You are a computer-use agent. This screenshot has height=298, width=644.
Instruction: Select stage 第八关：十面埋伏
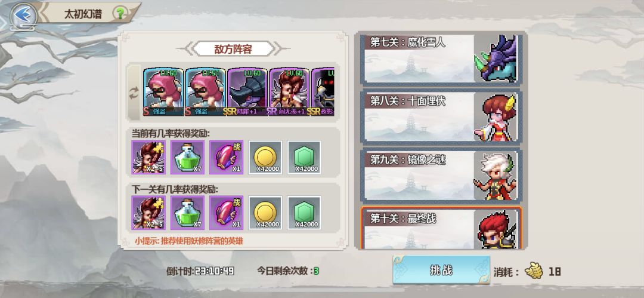pos(440,117)
